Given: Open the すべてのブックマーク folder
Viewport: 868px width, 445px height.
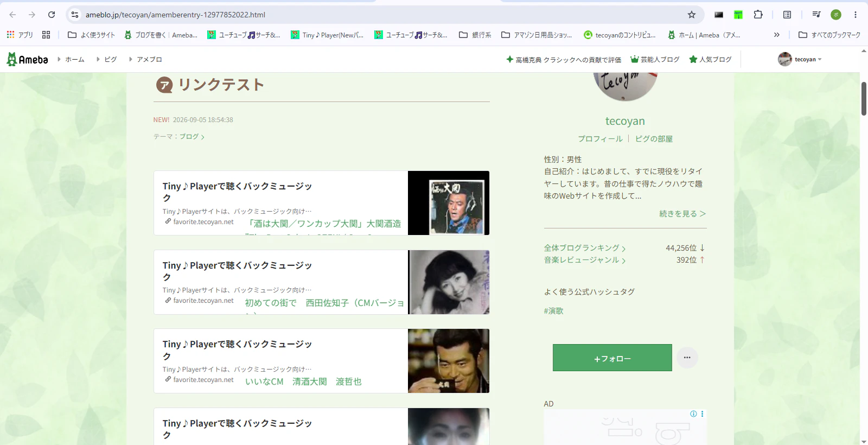Looking at the screenshot, I should point(829,35).
